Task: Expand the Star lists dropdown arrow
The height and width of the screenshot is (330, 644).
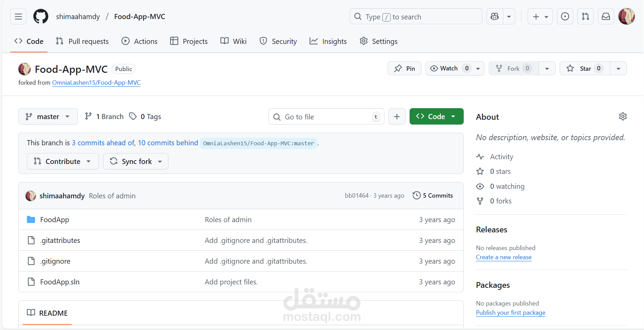Action: click(618, 68)
